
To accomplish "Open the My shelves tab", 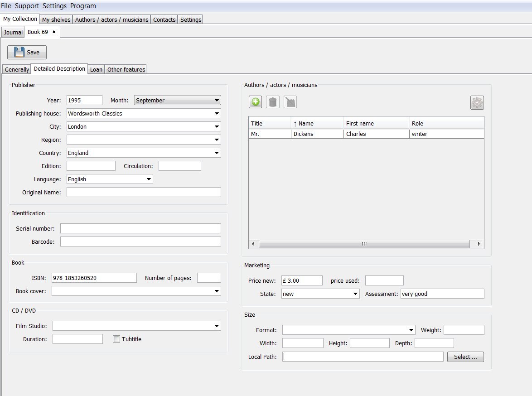I will [x=56, y=19].
